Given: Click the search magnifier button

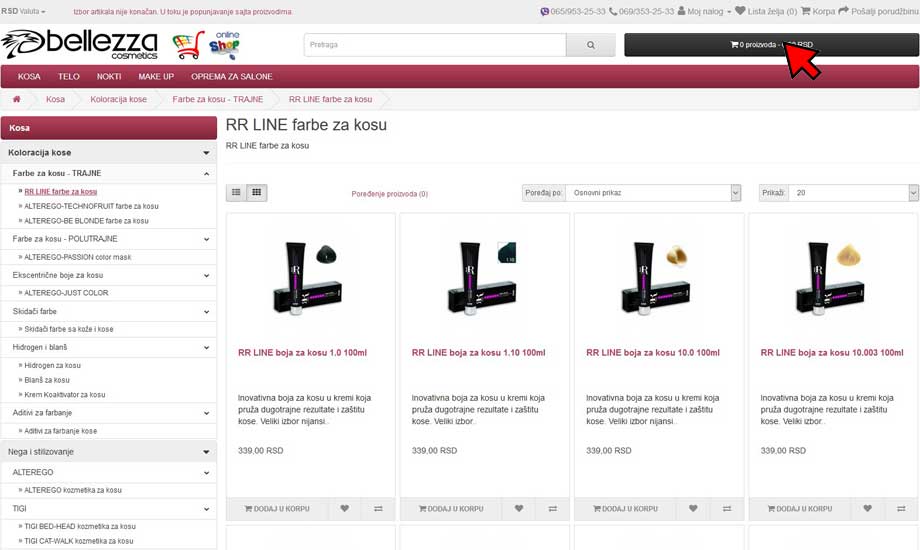Looking at the screenshot, I should (590, 45).
